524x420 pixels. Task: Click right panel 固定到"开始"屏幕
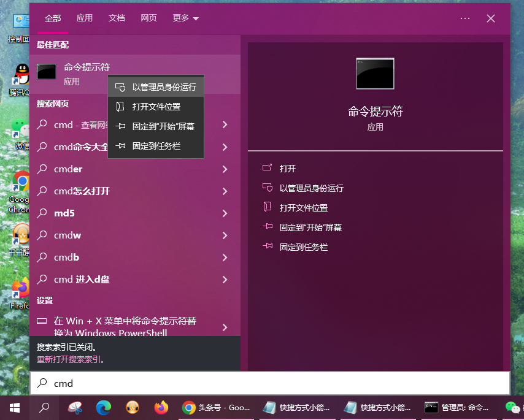coord(310,227)
